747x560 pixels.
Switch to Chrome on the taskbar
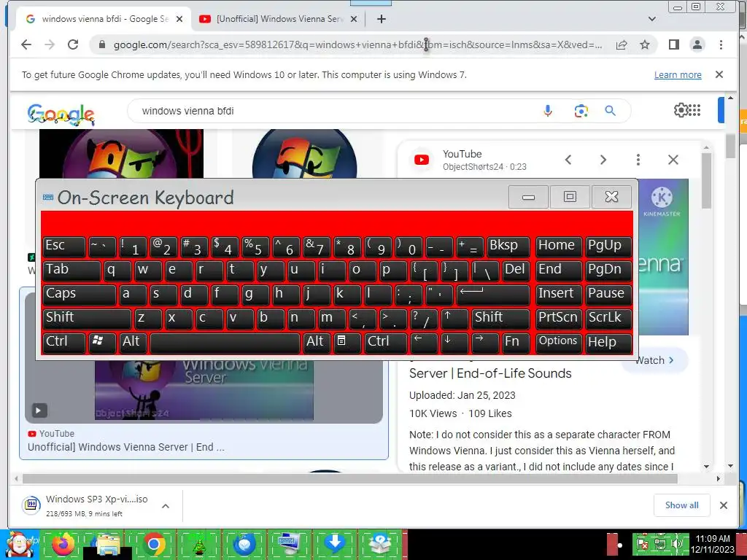153,544
